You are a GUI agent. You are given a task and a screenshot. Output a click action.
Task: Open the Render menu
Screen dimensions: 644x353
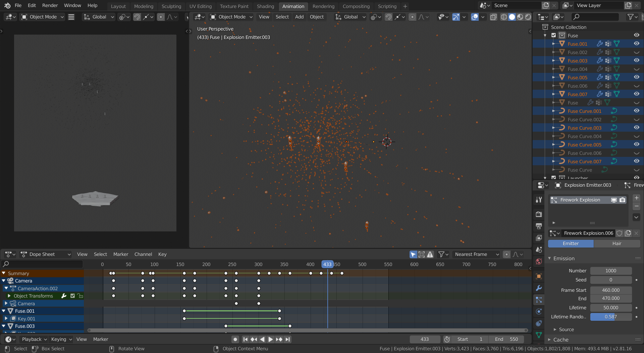pyautogui.click(x=50, y=5)
